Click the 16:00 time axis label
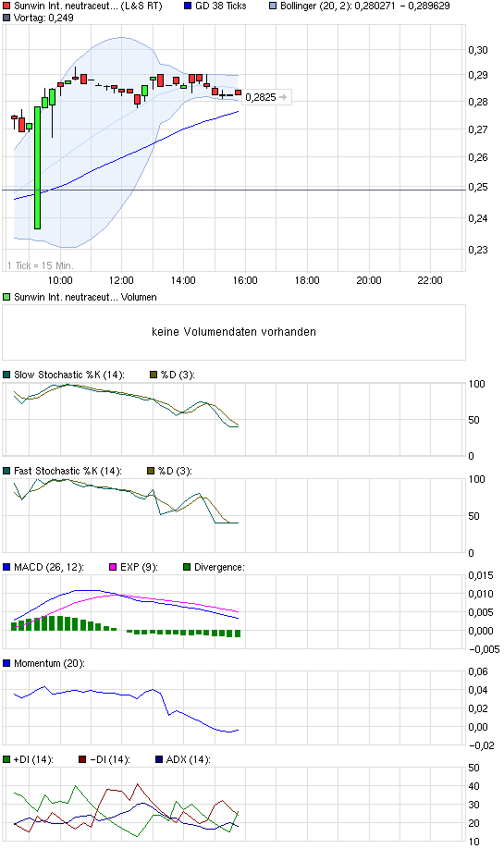Image resolution: width=504 pixels, height=849 pixels. coord(245,280)
